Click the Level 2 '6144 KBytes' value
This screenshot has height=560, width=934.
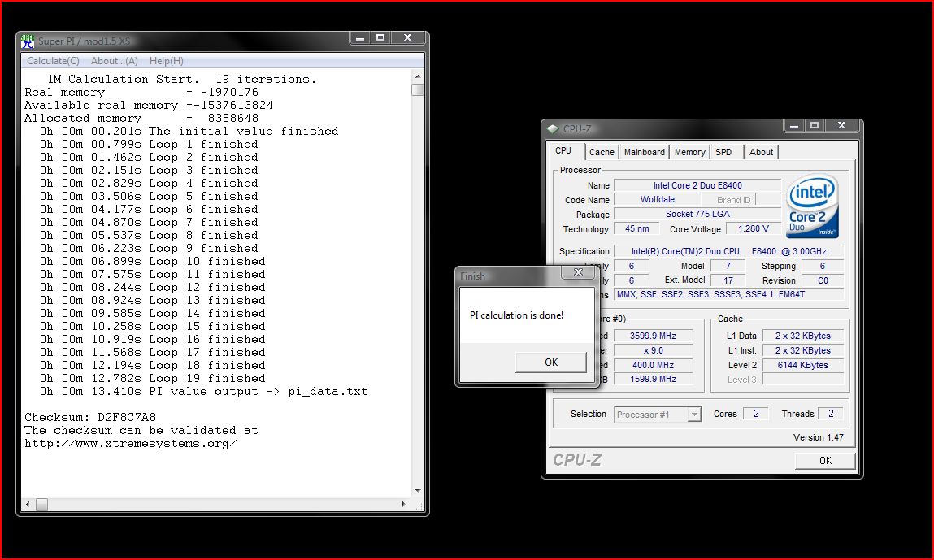tap(803, 365)
